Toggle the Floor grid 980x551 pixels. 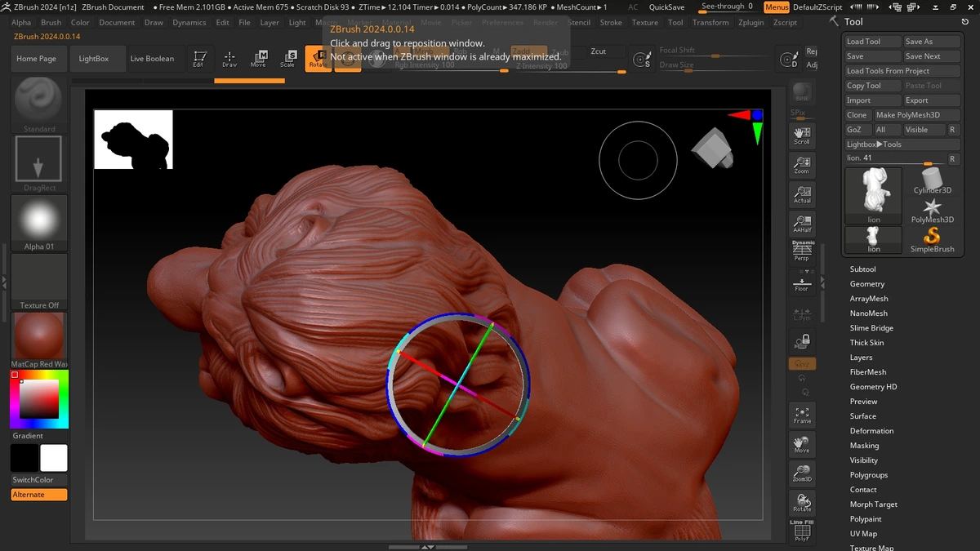802,282
